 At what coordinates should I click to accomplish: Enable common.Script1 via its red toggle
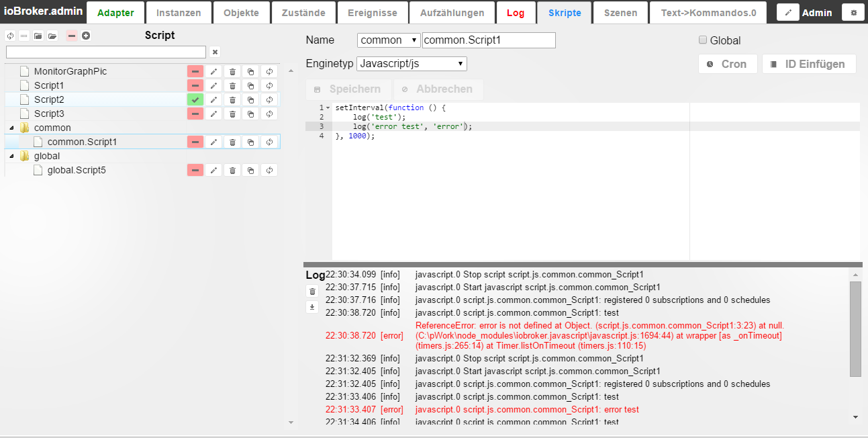point(195,142)
